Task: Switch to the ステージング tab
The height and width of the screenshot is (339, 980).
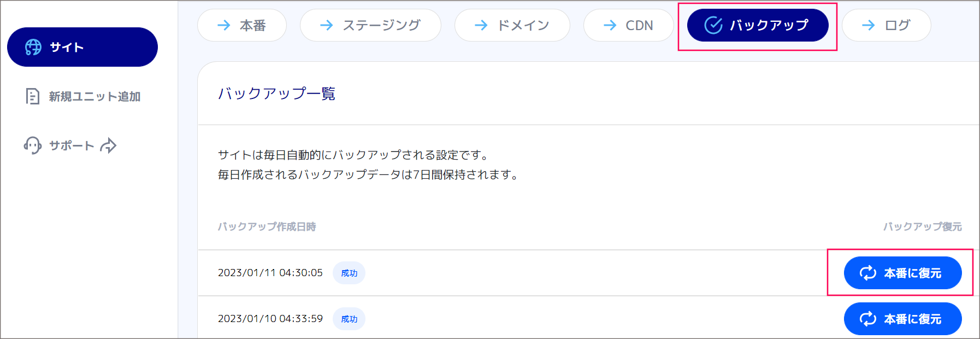Action: [370, 25]
